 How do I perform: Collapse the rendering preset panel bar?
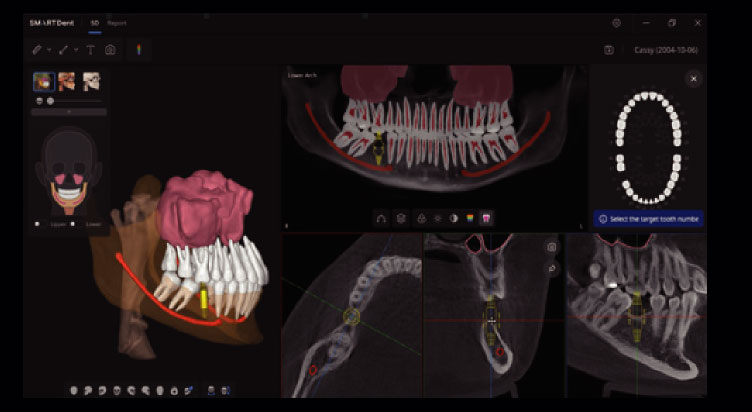point(69,112)
